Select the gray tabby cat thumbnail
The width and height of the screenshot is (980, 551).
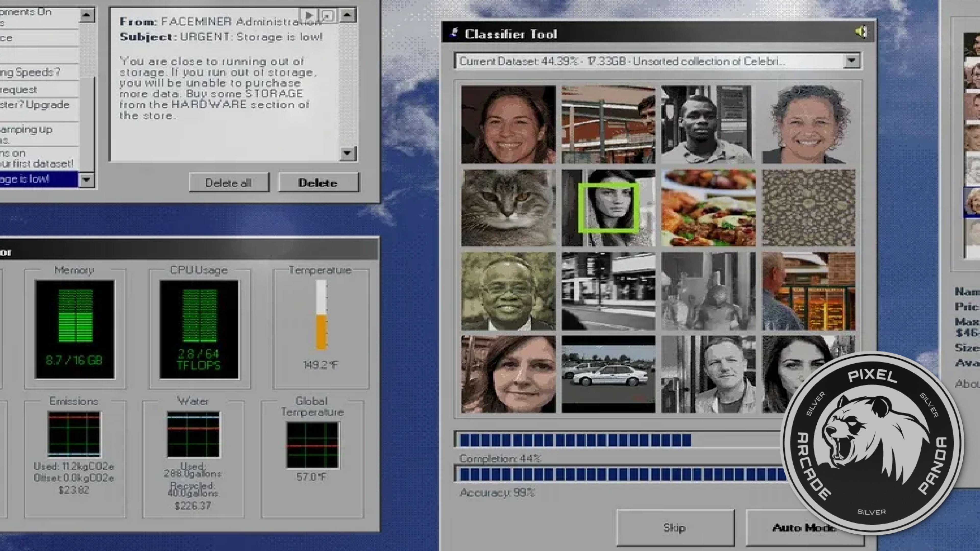tap(508, 208)
